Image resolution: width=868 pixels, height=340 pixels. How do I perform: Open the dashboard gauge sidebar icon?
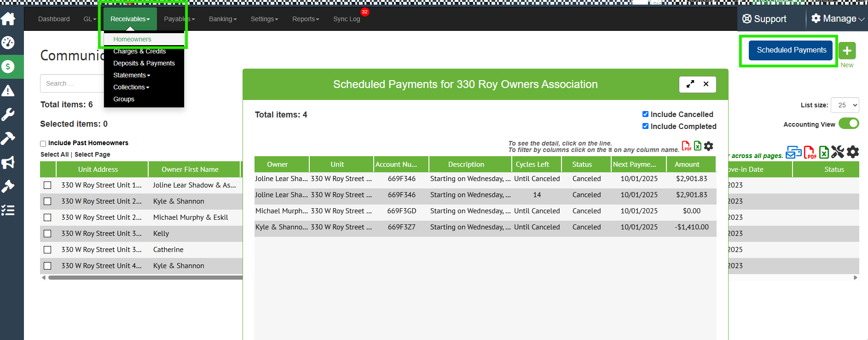(x=8, y=43)
